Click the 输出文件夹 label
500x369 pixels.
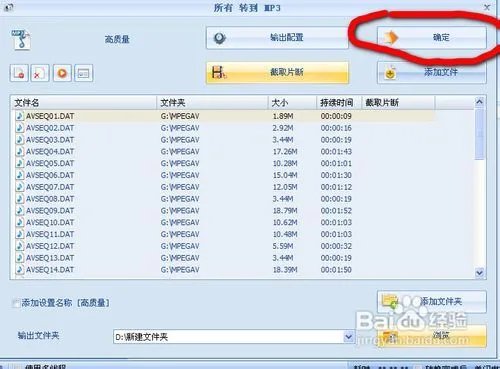coord(38,335)
